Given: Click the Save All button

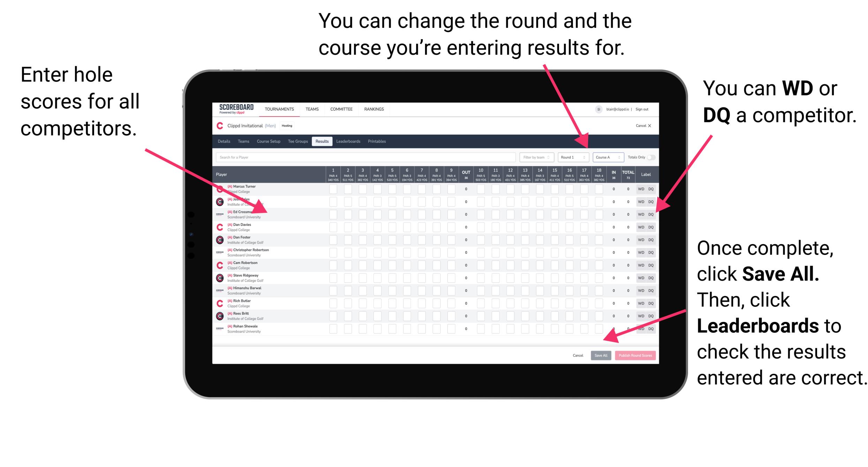Looking at the screenshot, I should [600, 355].
